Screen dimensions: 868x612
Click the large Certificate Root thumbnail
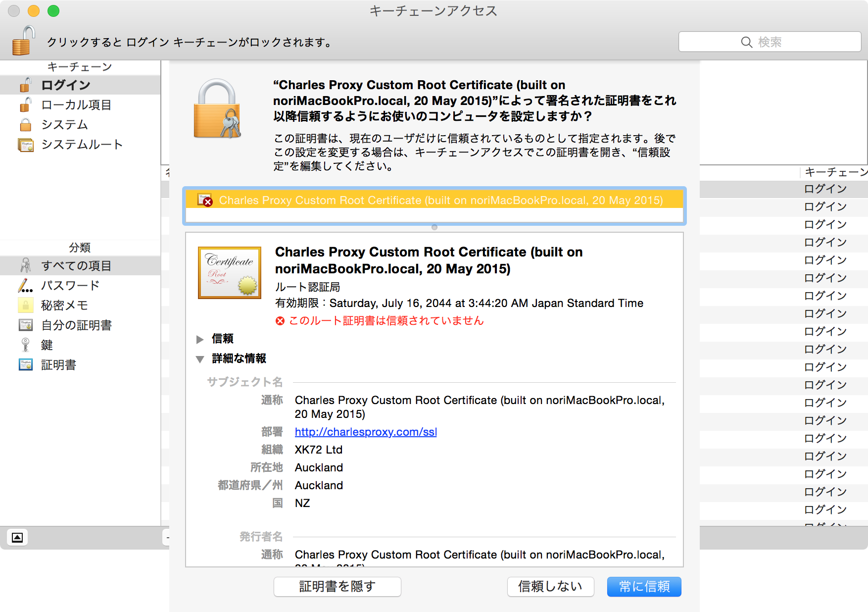[x=230, y=272]
